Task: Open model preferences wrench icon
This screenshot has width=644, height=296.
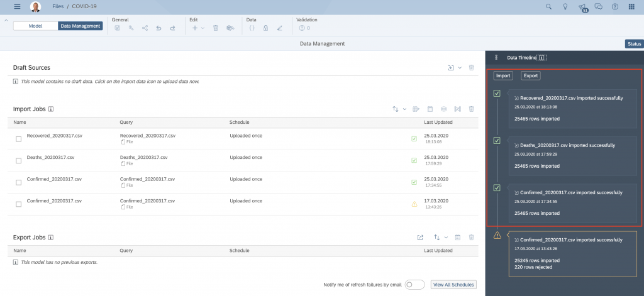Action: tap(131, 28)
